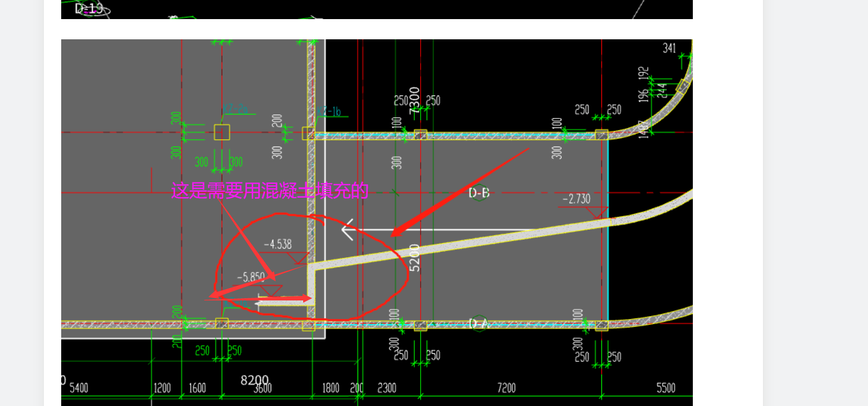Click the 8200 dimension text
868x406 pixels.
click(x=255, y=380)
